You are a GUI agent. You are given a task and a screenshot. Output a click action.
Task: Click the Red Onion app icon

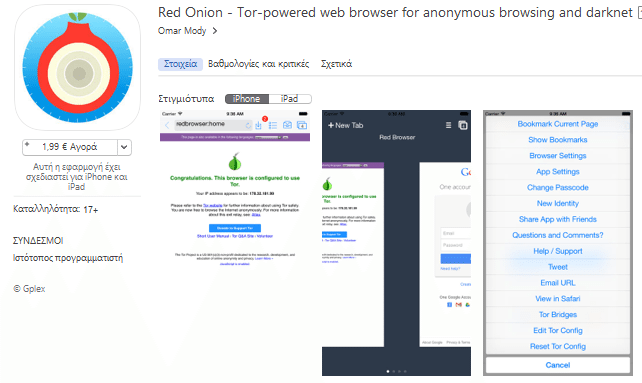(77, 68)
